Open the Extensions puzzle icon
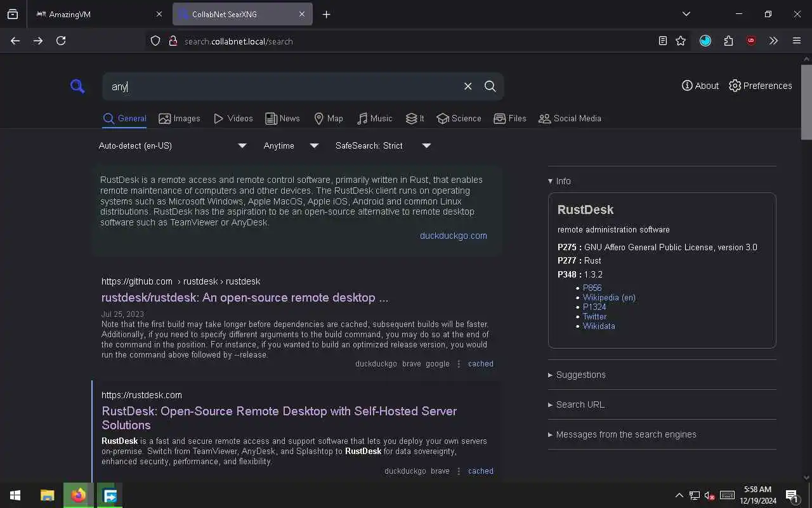The height and width of the screenshot is (508, 812). pos(728,41)
